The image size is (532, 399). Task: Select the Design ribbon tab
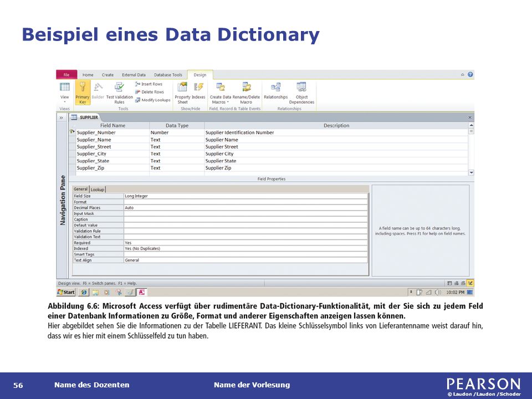pyautogui.click(x=200, y=75)
